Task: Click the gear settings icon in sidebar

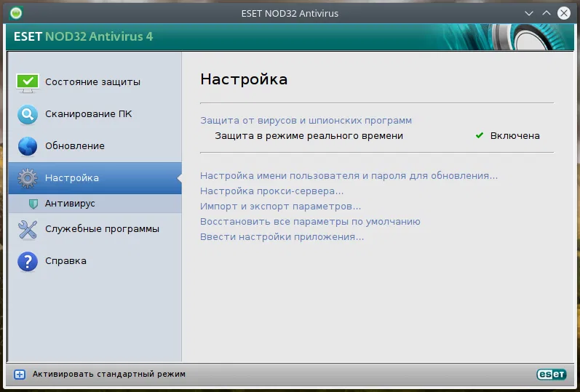Action: tap(28, 178)
